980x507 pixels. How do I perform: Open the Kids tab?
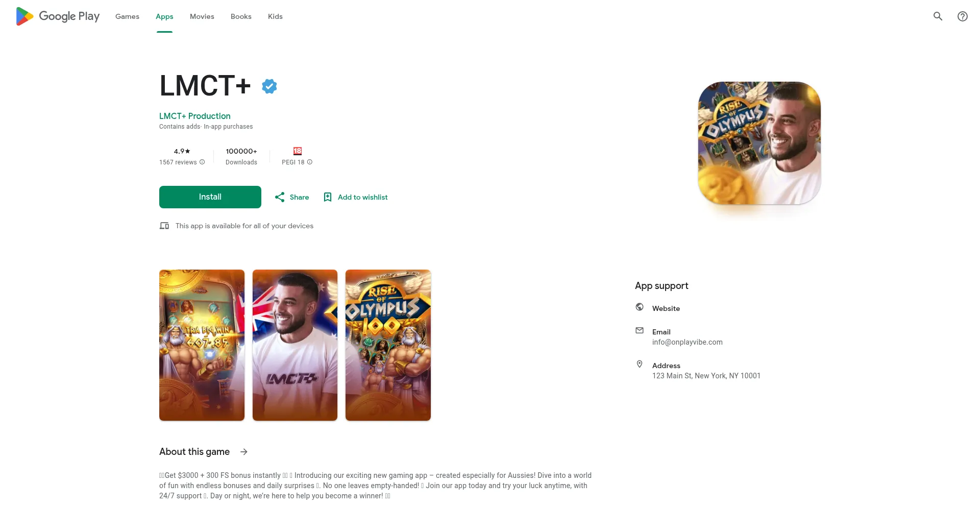275,16
